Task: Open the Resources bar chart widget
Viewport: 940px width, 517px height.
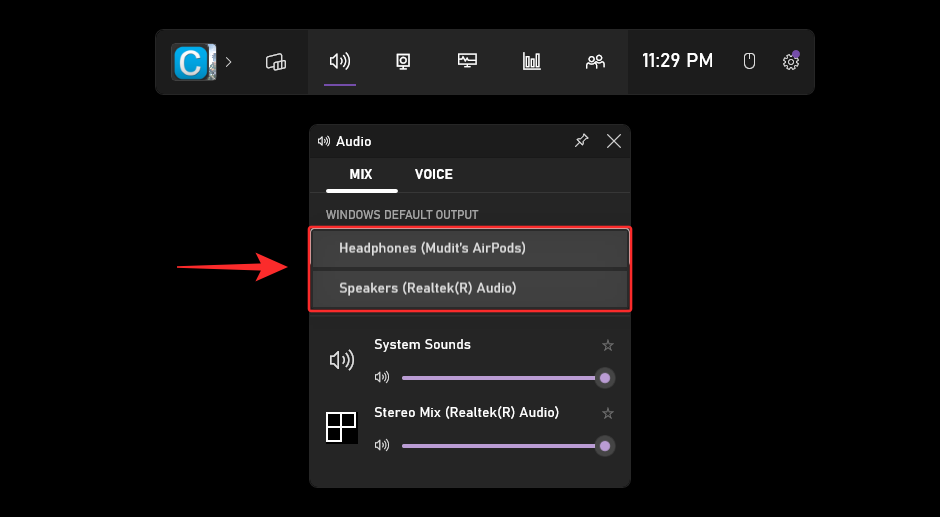Action: click(531, 62)
